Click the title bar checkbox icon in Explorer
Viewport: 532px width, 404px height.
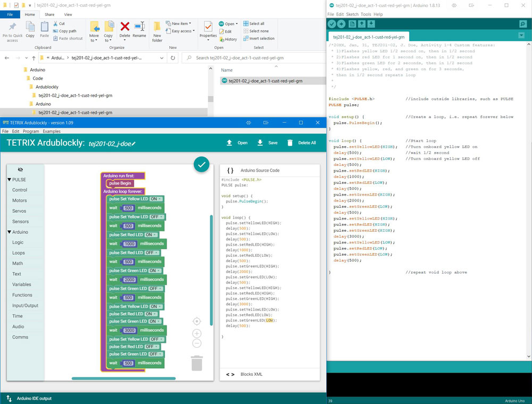point(16,5)
